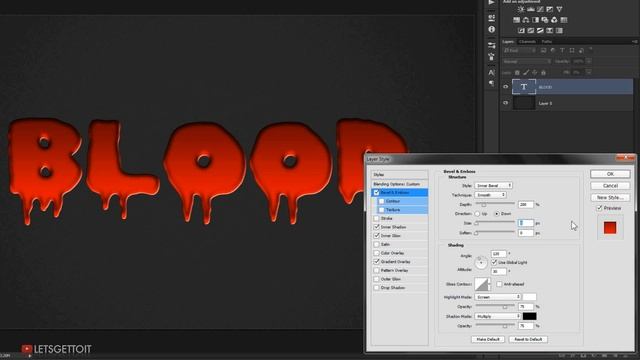Add a Black & White adjustment
The height and width of the screenshot is (360, 640).
tap(535, 20)
